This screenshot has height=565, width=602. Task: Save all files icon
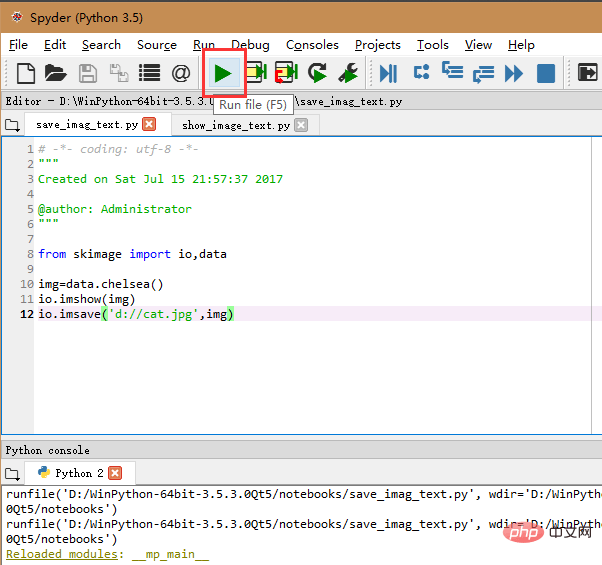click(x=119, y=73)
